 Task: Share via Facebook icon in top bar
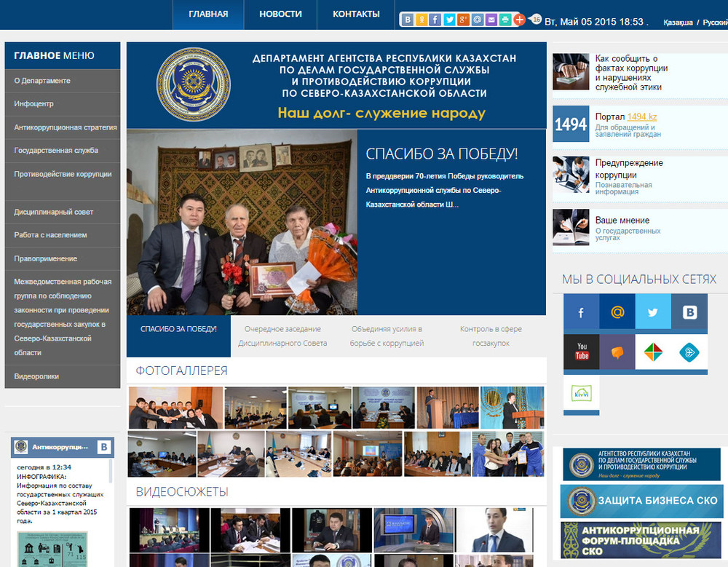(435, 20)
